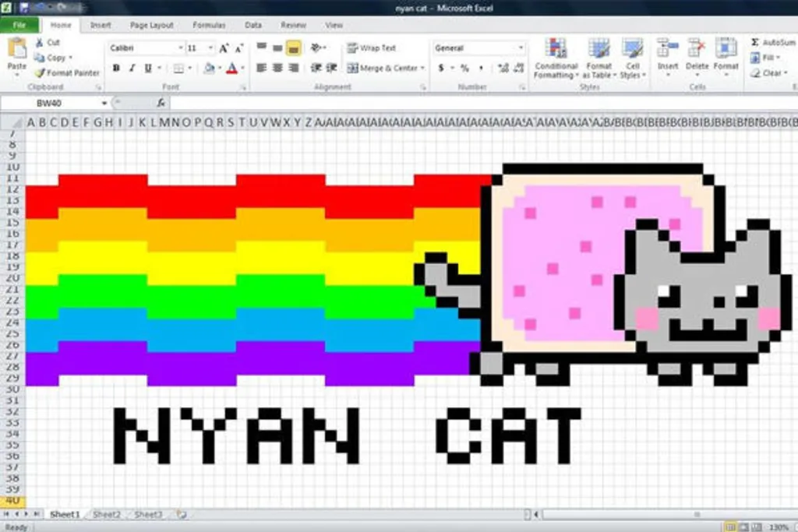Open Conditional Formatting menu

(x=556, y=58)
